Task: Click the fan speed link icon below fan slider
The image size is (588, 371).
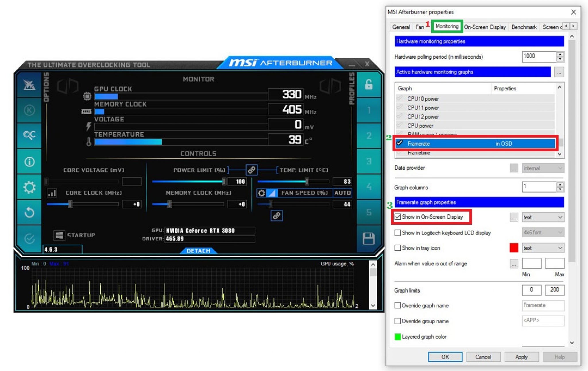Action: [276, 215]
